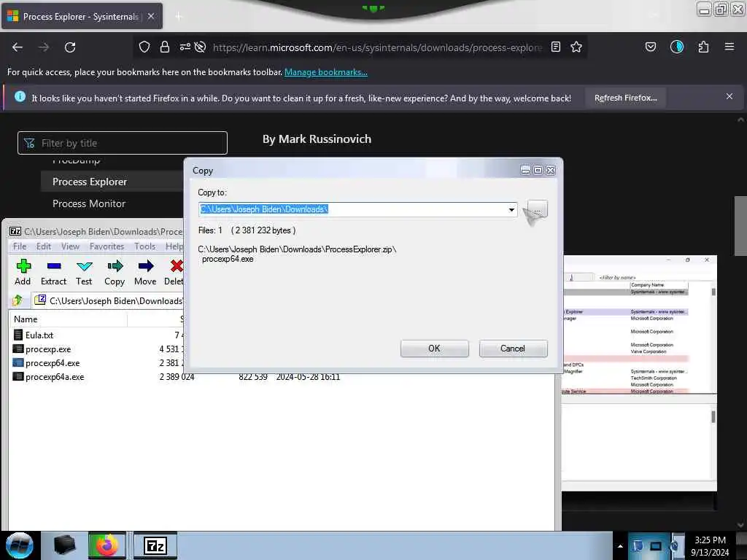Click the Firefox taskbar icon
This screenshot has height=560, width=747.
pyautogui.click(x=107, y=545)
